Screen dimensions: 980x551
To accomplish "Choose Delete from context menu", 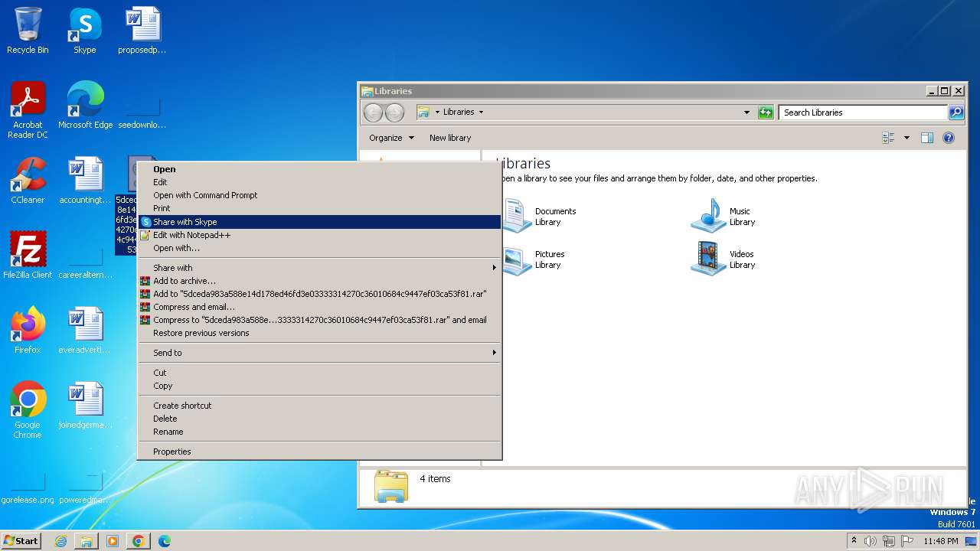I will click(318, 419).
